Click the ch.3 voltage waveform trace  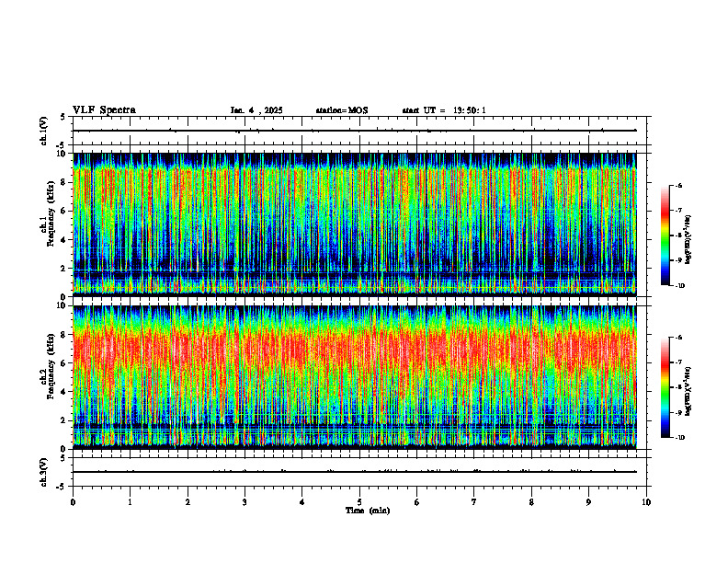click(355, 472)
